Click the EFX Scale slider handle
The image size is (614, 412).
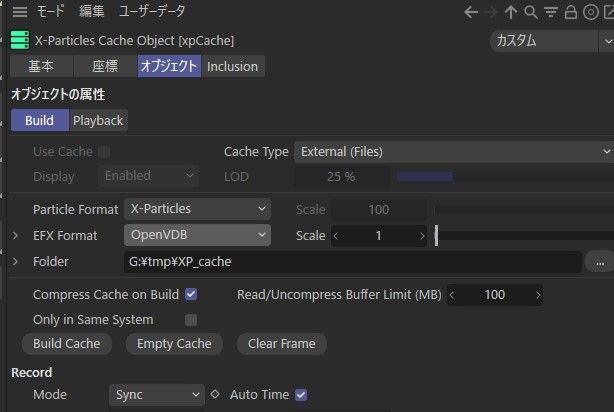[x=436, y=235]
